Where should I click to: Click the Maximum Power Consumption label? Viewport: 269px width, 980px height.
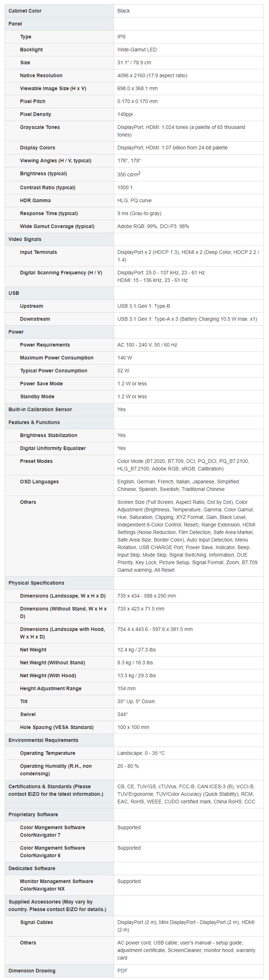57,358
